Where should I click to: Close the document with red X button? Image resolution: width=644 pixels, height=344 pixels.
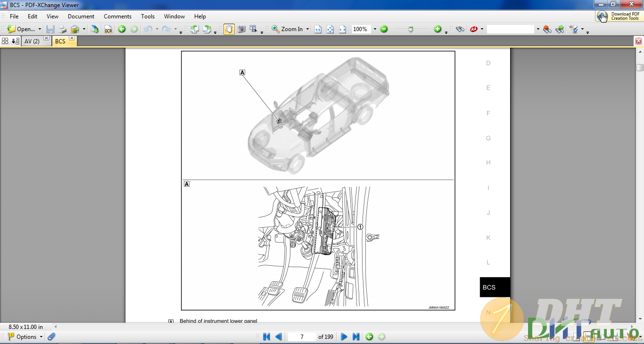pyautogui.click(x=639, y=41)
